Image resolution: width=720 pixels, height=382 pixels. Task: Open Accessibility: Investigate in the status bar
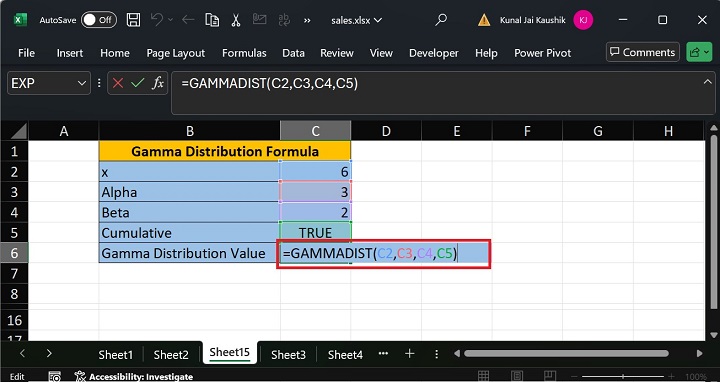pyautogui.click(x=134, y=376)
